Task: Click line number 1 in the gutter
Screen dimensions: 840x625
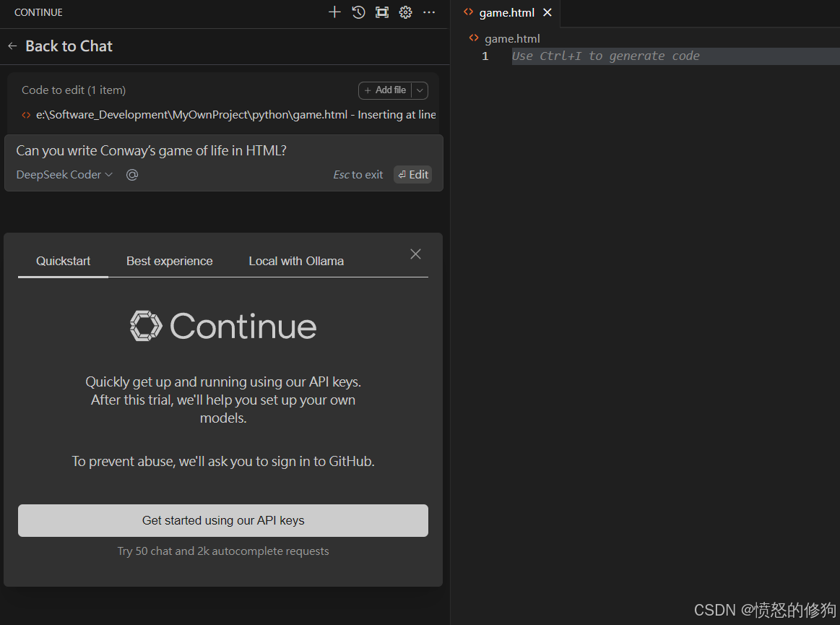Action: [x=485, y=56]
